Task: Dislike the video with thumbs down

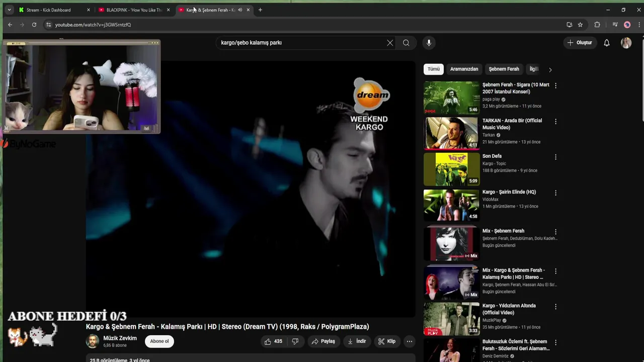Action: coord(295,341)
